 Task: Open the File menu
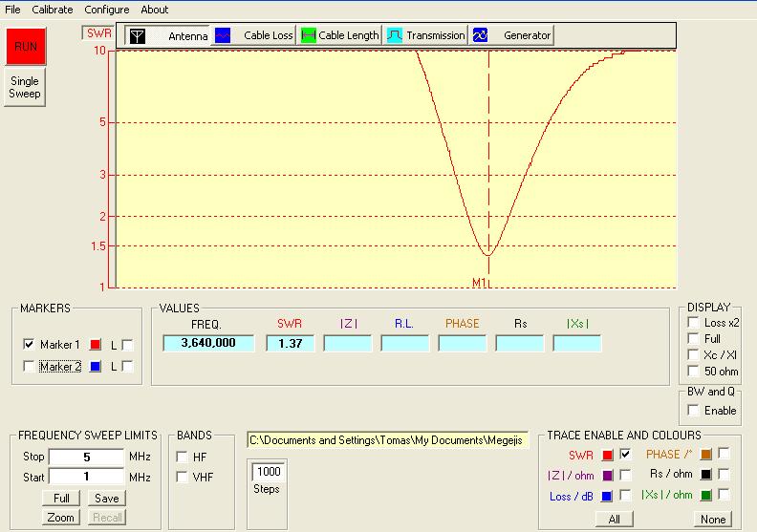12,10
